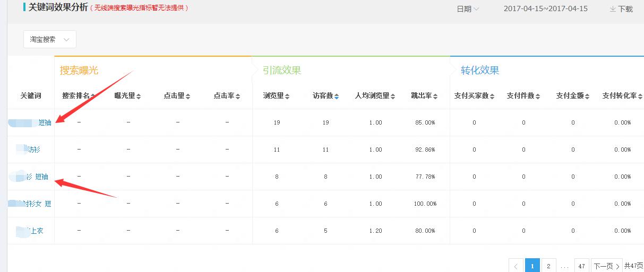Click 下一页 next page button
The image size is (644, 272).
(x=606, y=266)
